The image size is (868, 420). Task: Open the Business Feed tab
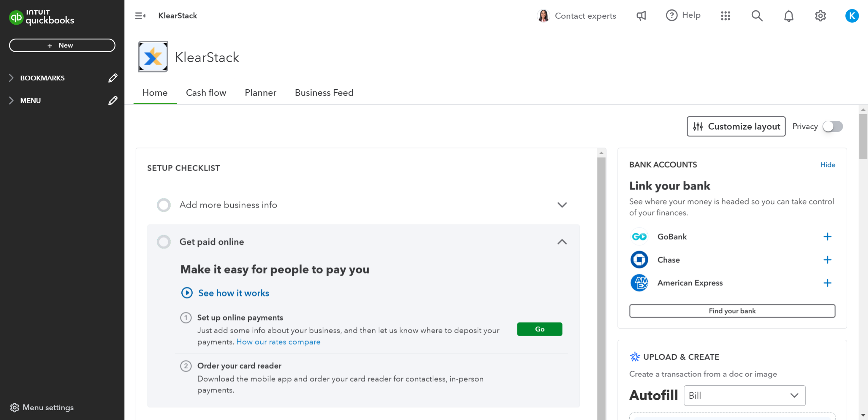[324, 93]
